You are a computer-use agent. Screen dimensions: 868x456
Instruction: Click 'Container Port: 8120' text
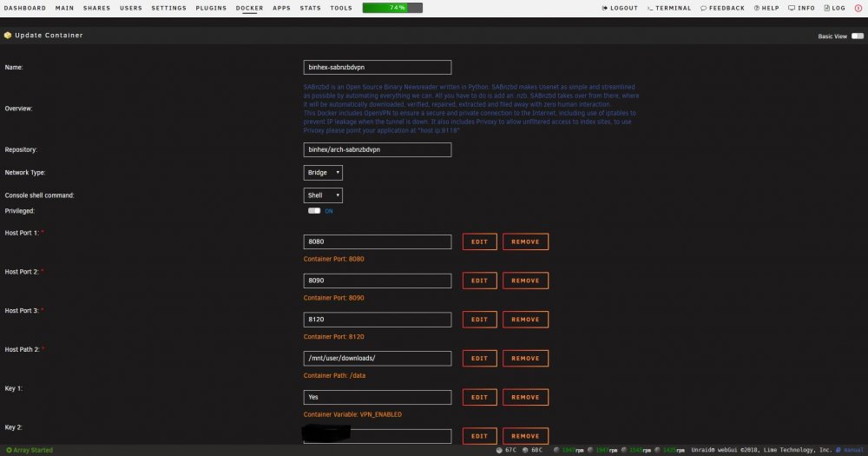[x=334, y=336]
